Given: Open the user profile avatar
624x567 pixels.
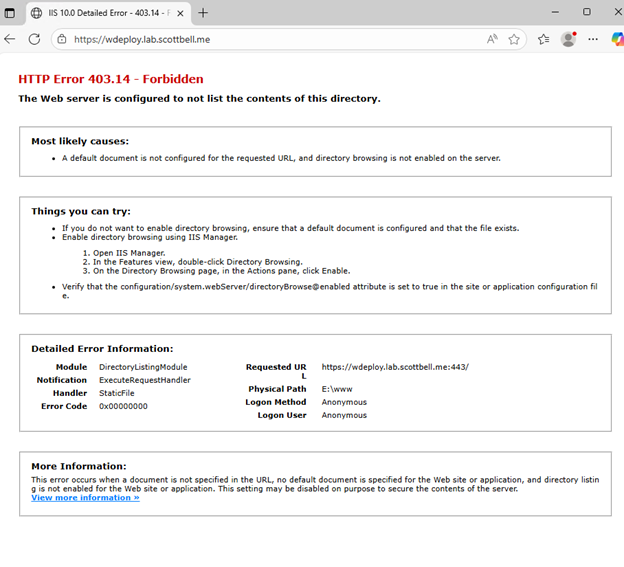Looking at the screenshot, I should pos(568,39).
